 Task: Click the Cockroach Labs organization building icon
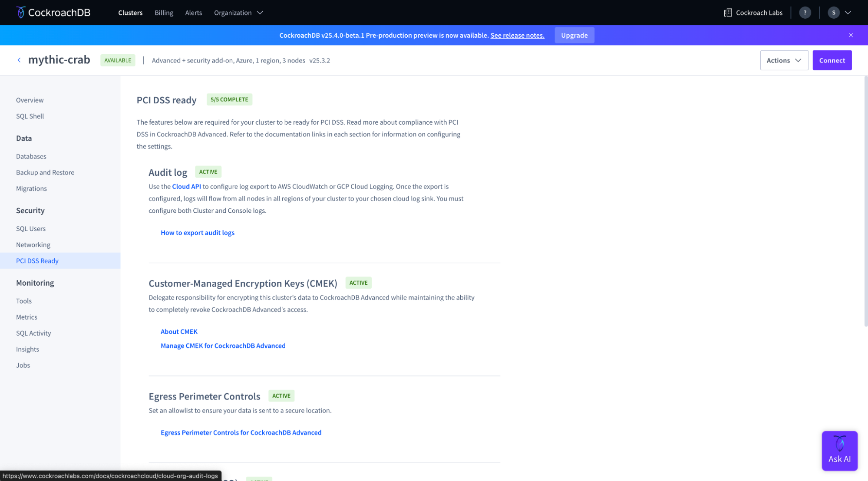(728, 13)
